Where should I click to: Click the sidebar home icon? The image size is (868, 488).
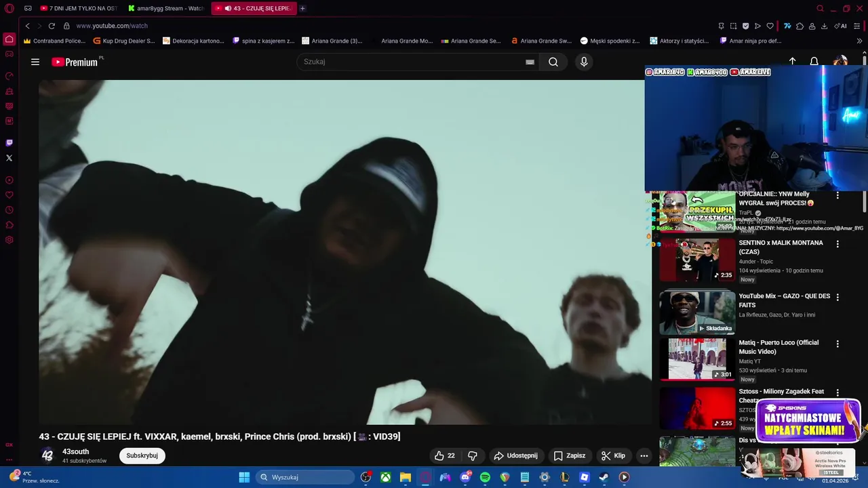(9, 39)
